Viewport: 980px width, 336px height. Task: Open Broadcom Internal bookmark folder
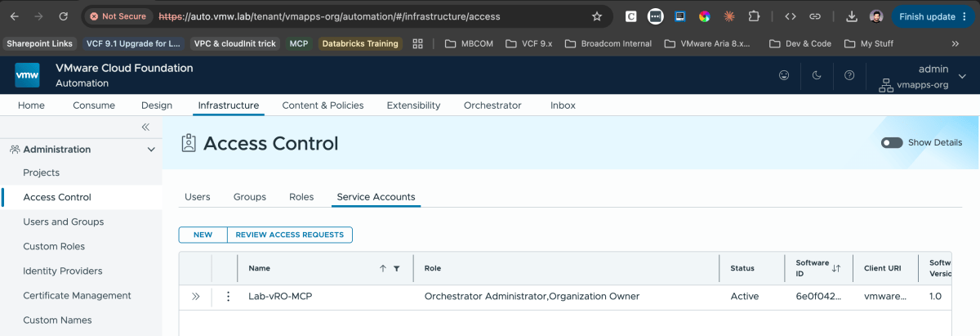(608, 43)
